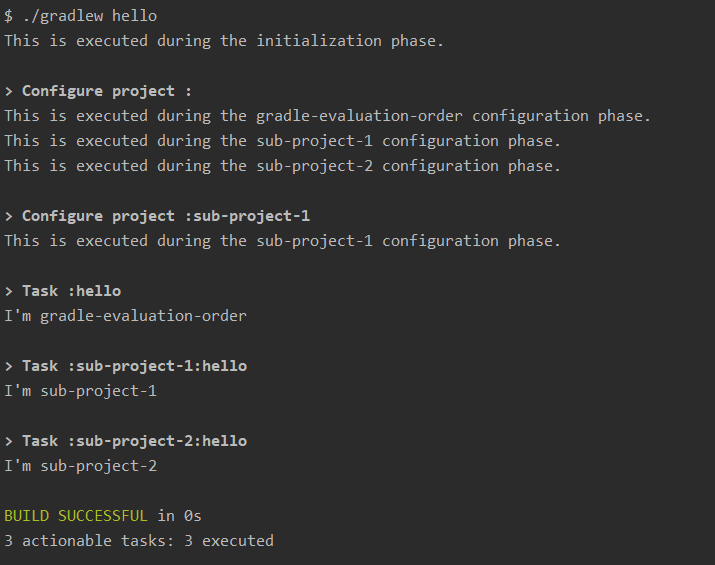The height and width of the screenshot is (565, 715).
Task: Click the gradle-evaluation-order configuration phase line
Action: pyautogui.click(x=327, y=116)
